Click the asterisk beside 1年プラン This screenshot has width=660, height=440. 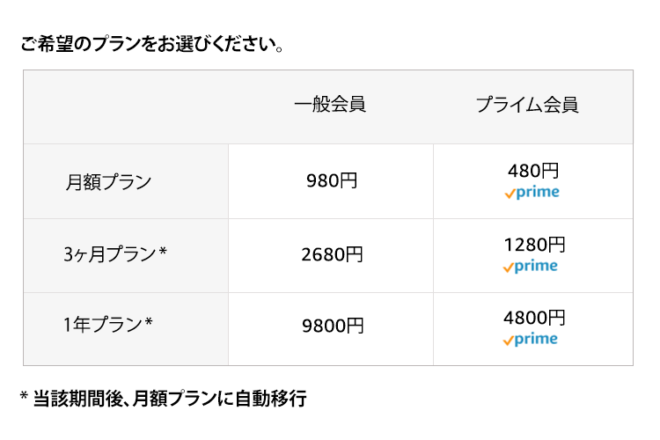[x=149, y=322]
